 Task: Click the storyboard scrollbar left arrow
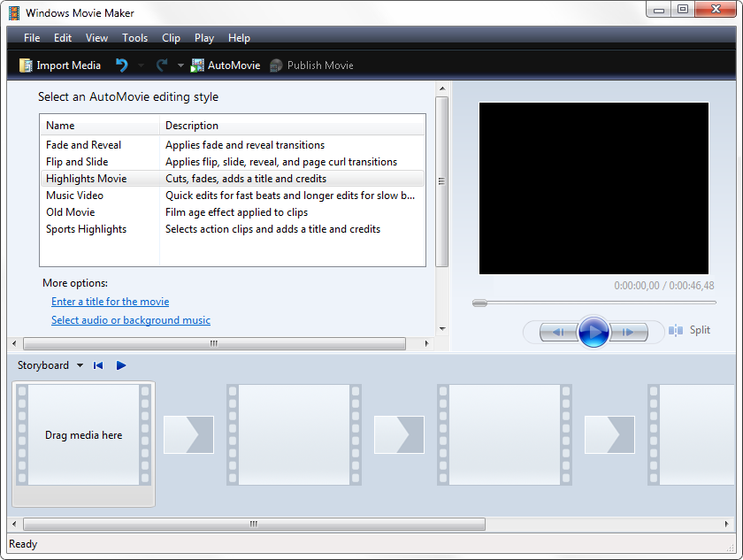click(14, 524)
